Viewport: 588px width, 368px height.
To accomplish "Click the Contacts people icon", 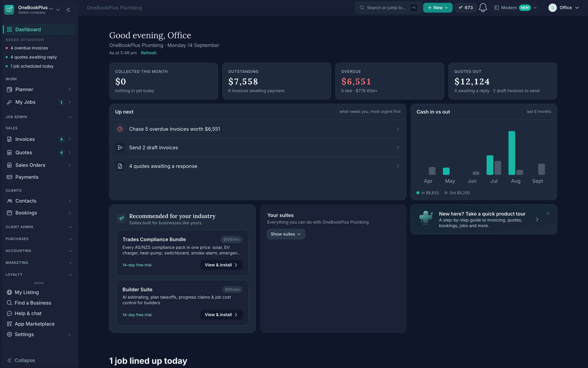I will 9,201.
